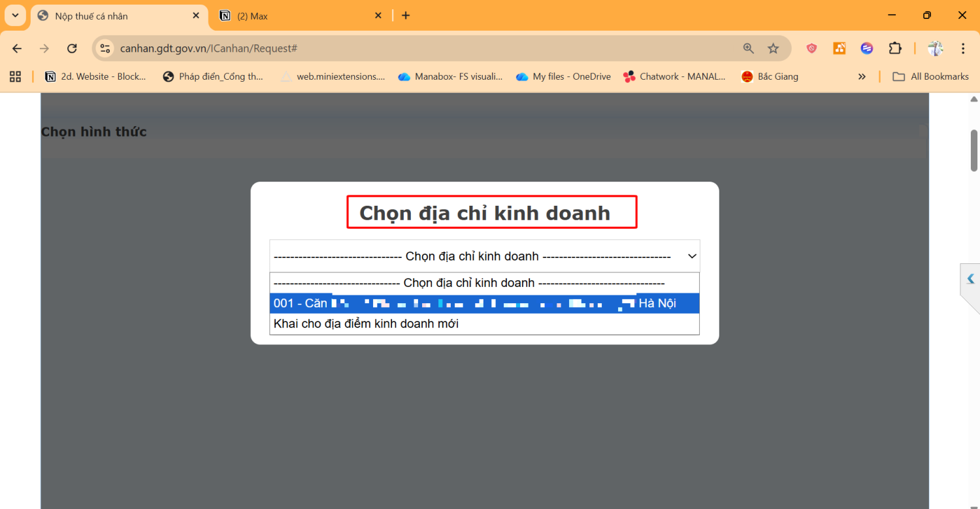Open the Extensions puzzle icon
Viewport: 980px width, 509px height.
894,48
